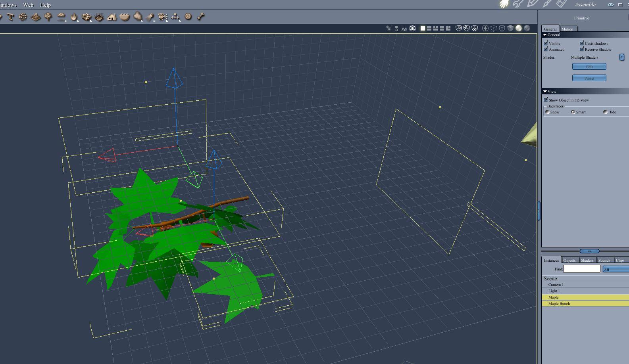Select the Hide backfaces radio button

coord(605,112)
